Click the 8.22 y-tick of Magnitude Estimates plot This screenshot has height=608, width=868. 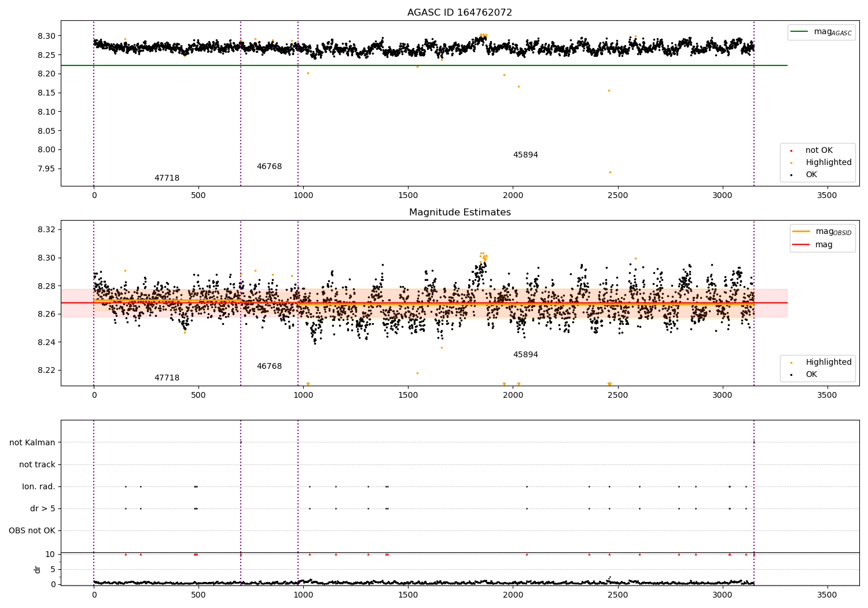46,371
